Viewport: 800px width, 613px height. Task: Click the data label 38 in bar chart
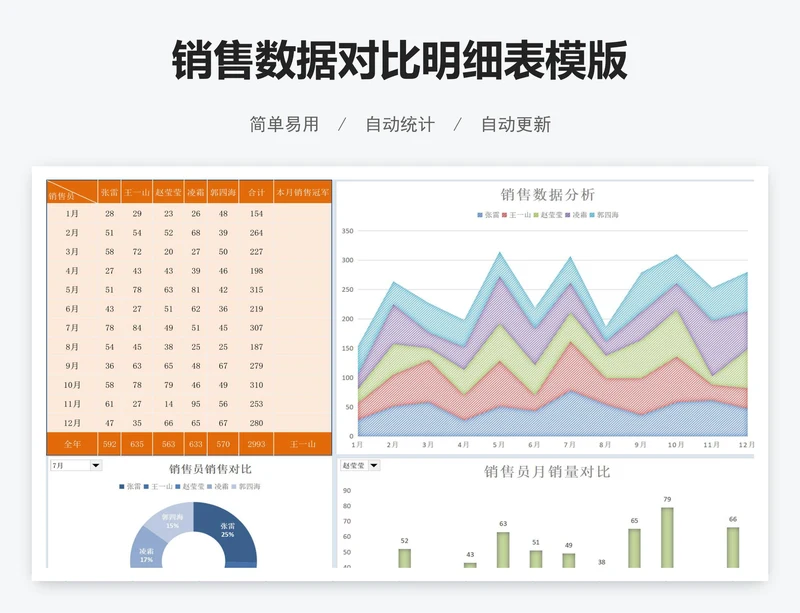point(602,562)
